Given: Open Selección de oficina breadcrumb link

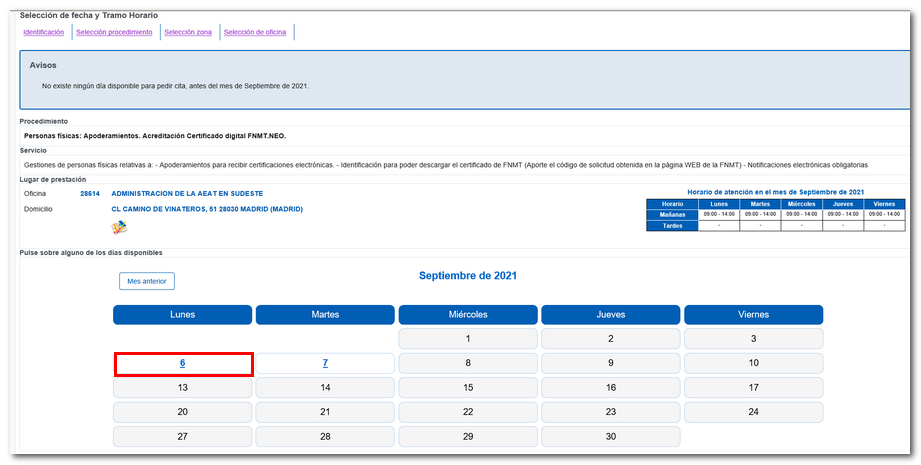Looking at the screenshot, I should tap(254, 33).
